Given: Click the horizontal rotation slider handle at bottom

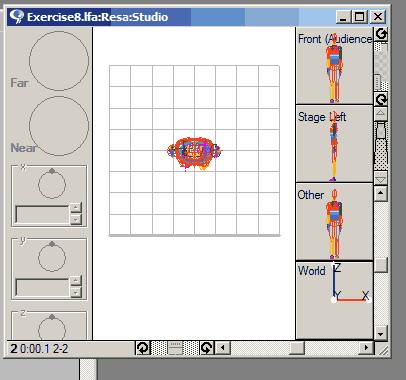Looking at the screenshot, I should pos(175,348).
